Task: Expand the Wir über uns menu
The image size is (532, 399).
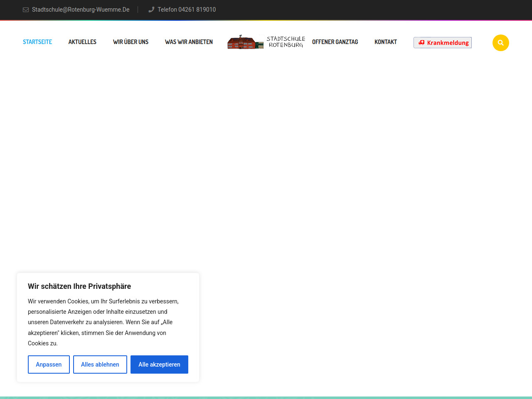Action: pos(131,42)
